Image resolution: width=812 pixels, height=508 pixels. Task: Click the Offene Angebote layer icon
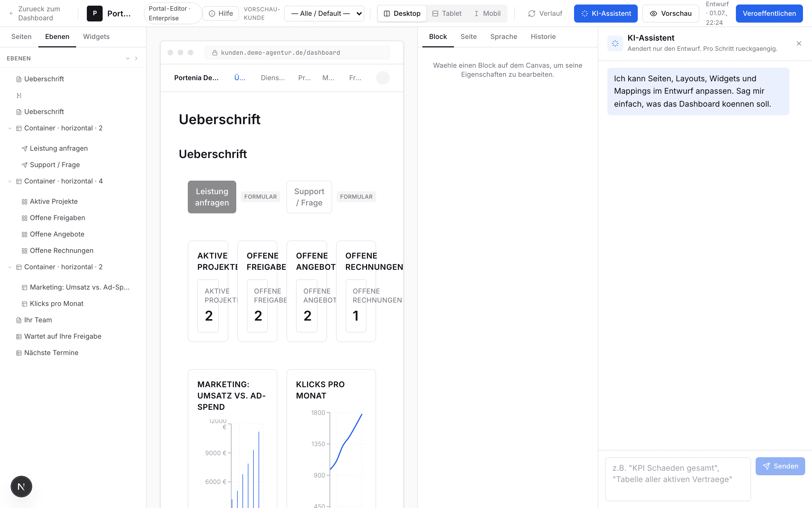(x=25, y=235)
